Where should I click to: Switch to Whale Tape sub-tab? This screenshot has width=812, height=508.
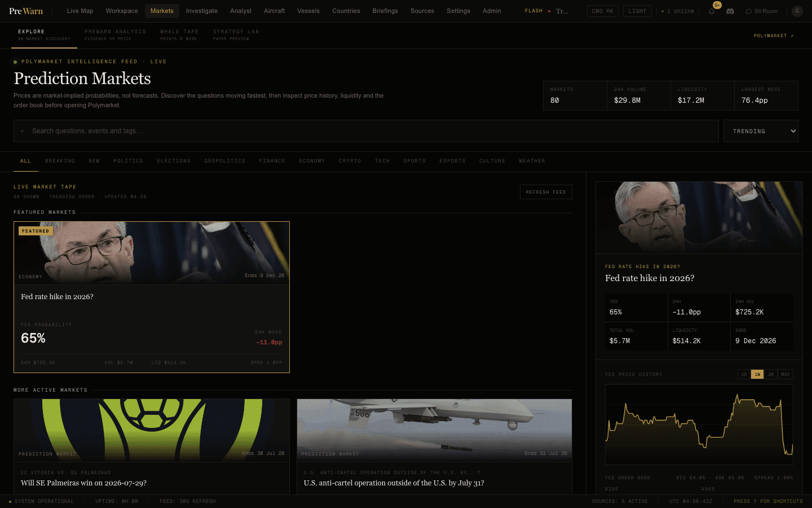[x=179, y=35]
